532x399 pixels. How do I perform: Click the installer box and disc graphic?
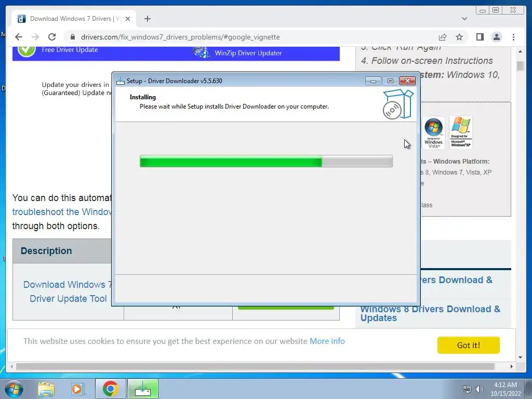[x=398, y=104]
